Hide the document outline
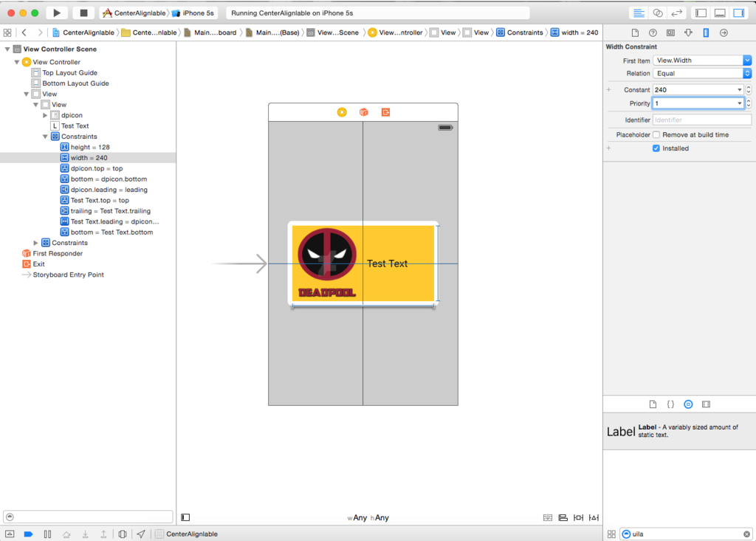The image size is (756, 541). [185, 517]
